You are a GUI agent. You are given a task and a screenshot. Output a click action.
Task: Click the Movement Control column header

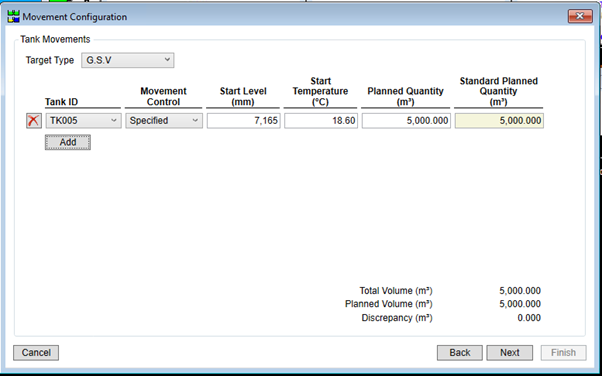coord(164,96)
